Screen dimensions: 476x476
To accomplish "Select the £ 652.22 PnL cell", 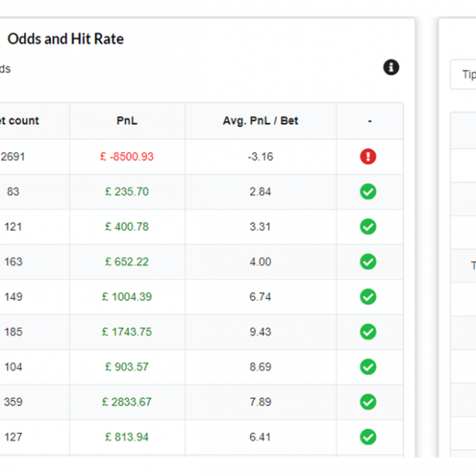I will point(127,262).
